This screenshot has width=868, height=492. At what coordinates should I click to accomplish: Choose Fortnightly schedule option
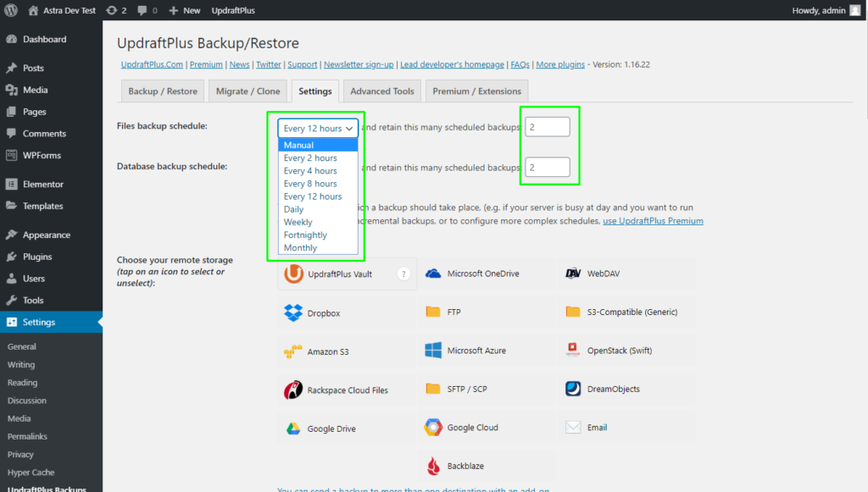(318, 235)
